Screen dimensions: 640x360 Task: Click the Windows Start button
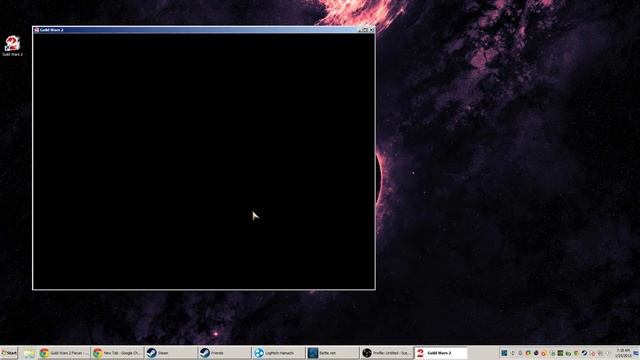(9, 353)
